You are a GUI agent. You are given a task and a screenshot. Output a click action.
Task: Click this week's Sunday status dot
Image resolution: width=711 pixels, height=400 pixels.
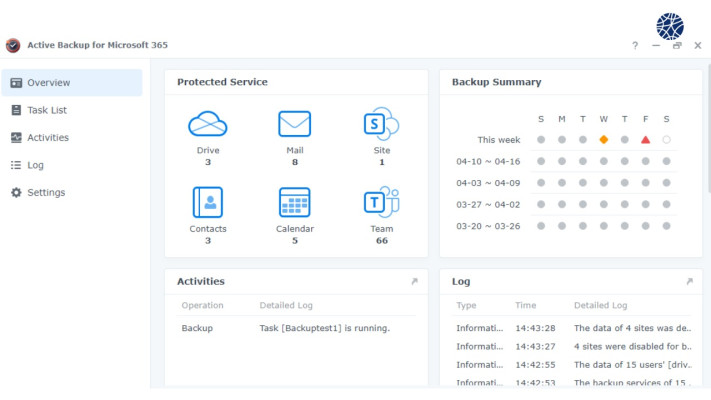[541, 140]
